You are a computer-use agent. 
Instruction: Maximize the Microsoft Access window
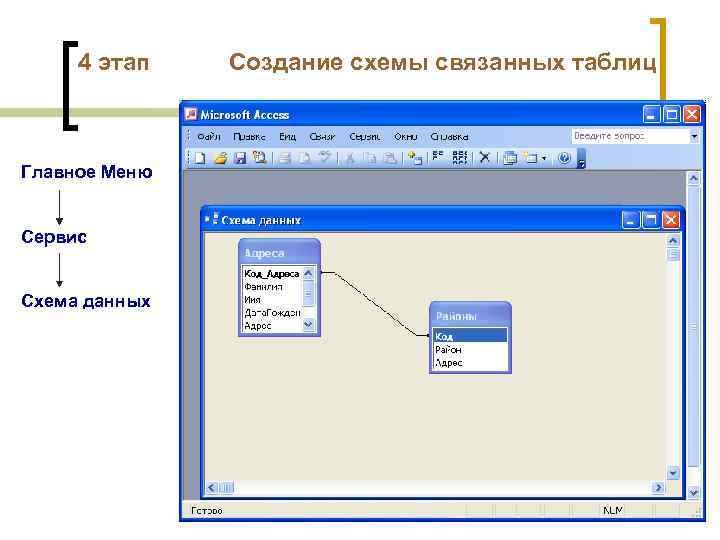(x=672, y=114)
